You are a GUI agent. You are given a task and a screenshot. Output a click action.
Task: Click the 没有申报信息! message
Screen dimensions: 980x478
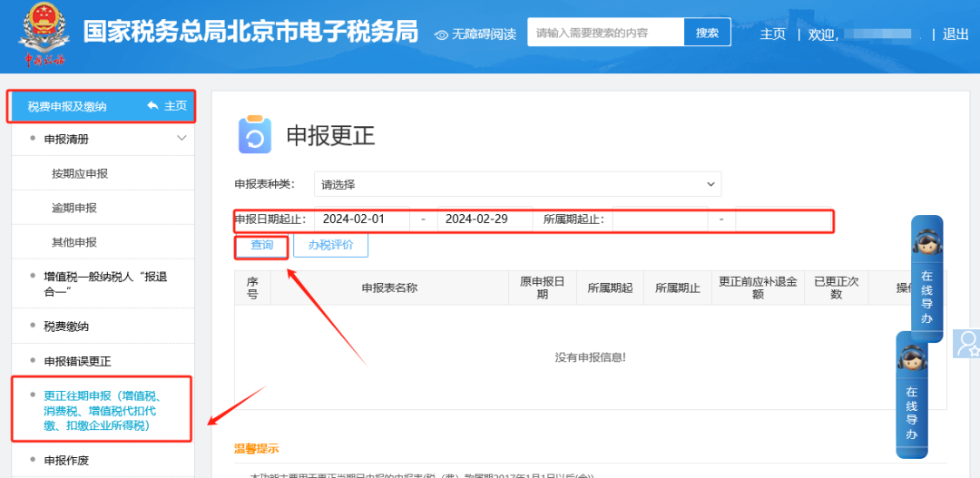point(590,357)
